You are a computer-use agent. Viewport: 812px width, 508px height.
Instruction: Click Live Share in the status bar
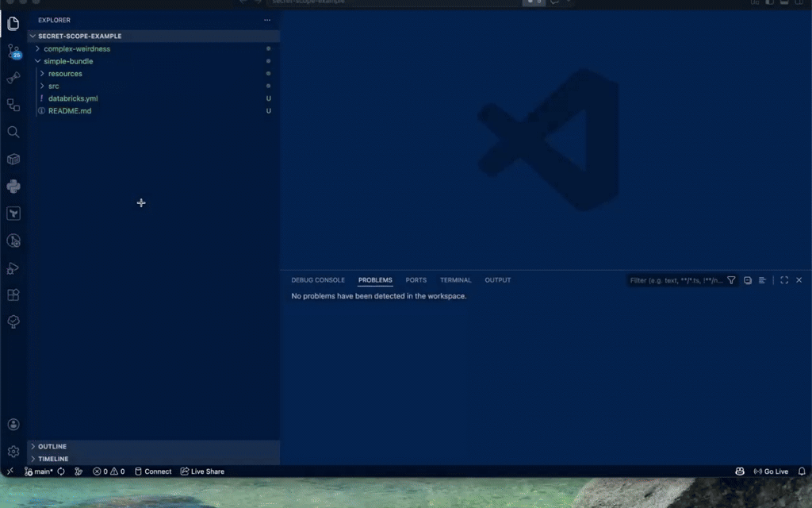point(202,471)
